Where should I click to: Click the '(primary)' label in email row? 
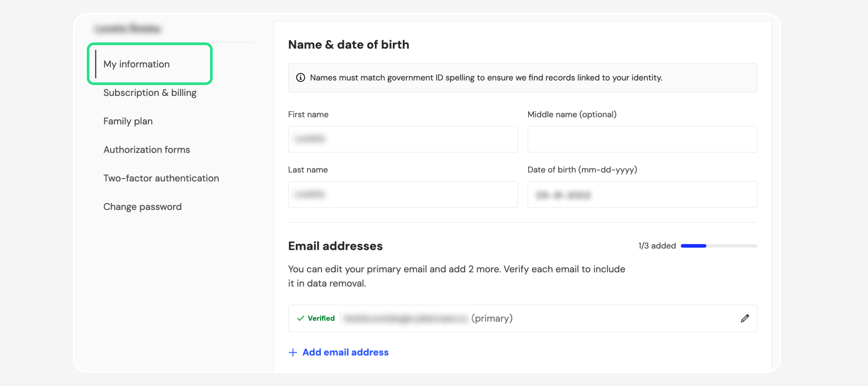coord(492,318)
